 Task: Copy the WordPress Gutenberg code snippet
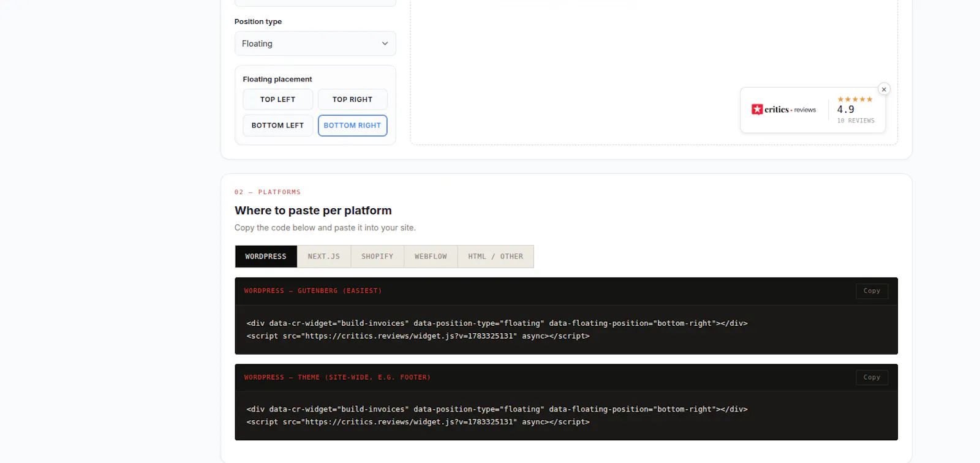click(x=872, y=291)
